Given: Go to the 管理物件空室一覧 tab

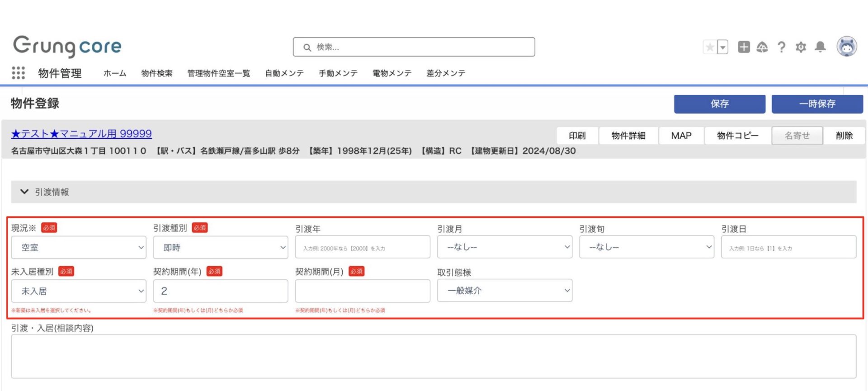Looking at the screenshot, I should point(218,73).
